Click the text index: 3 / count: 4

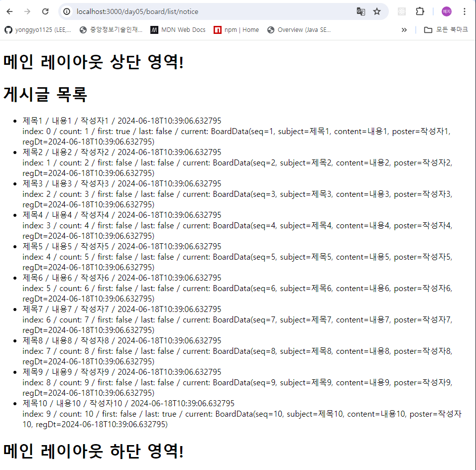(x=56, y=226)
